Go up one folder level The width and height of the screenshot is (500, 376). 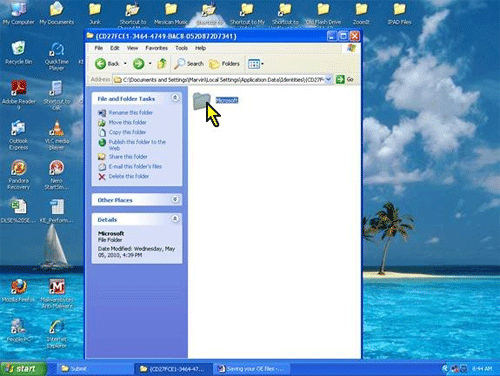point(162,63)
